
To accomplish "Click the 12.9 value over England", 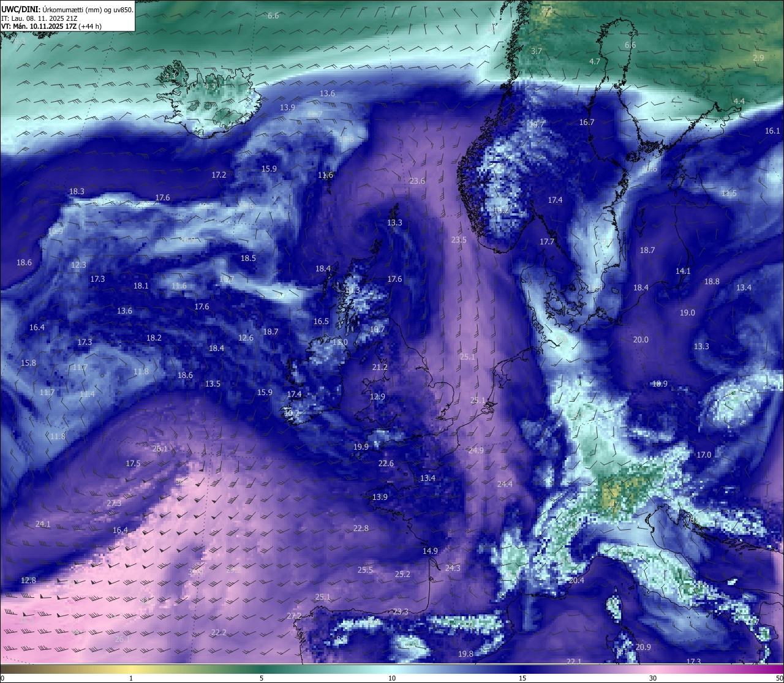I will click(377, 396).
